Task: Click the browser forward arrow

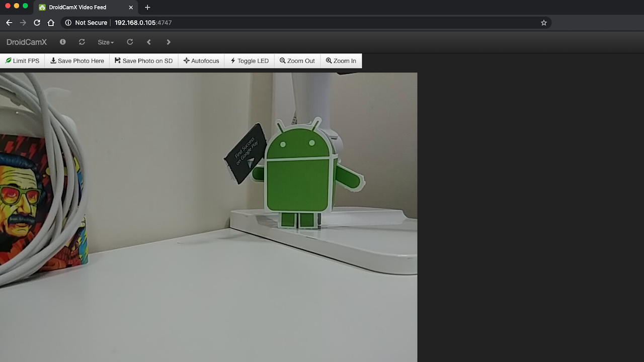Action: click(x=23, y=23)
